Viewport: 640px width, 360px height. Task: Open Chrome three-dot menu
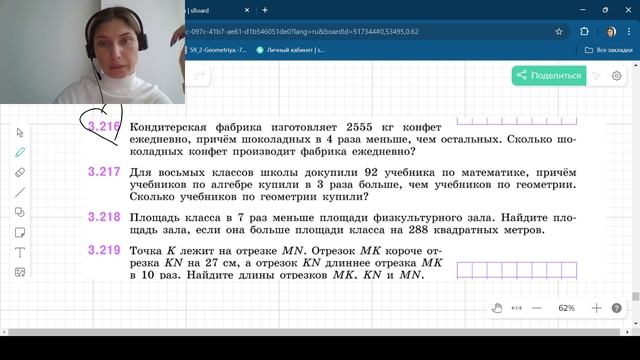click(629, 31)
